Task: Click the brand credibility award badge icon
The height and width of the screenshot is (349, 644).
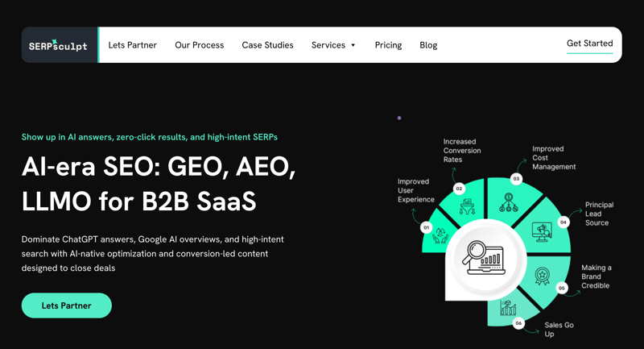Action: 543,276
